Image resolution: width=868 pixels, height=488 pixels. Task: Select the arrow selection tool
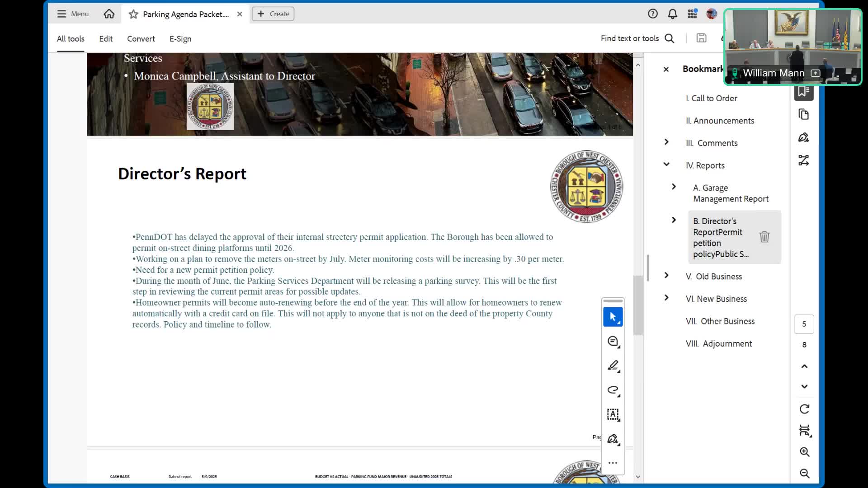613,317
